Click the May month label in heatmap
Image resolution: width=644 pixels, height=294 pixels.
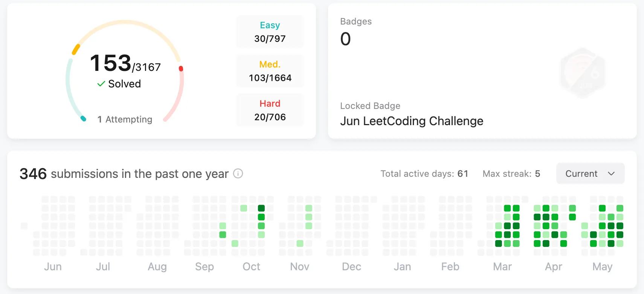tap(602, 266)
